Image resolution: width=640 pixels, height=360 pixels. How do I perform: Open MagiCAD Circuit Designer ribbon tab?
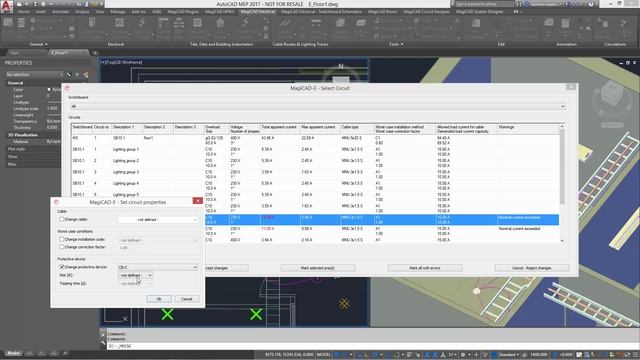pos(427,12)
